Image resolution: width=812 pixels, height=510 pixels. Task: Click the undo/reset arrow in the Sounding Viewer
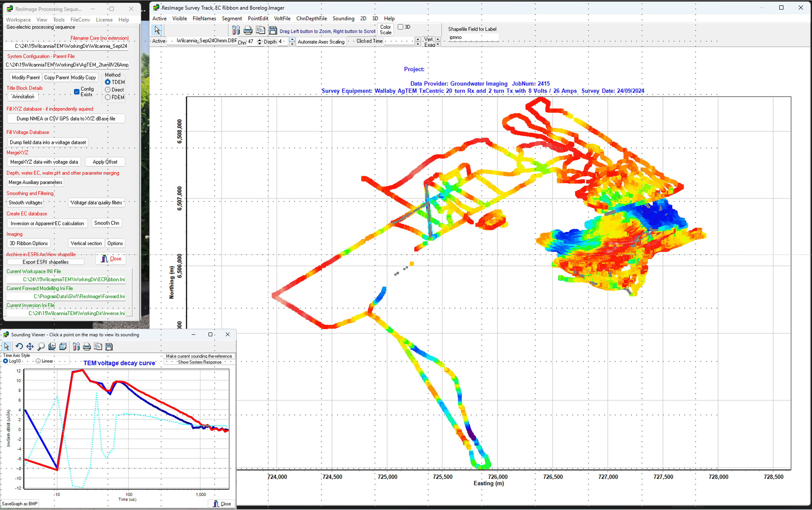point(19,346)
